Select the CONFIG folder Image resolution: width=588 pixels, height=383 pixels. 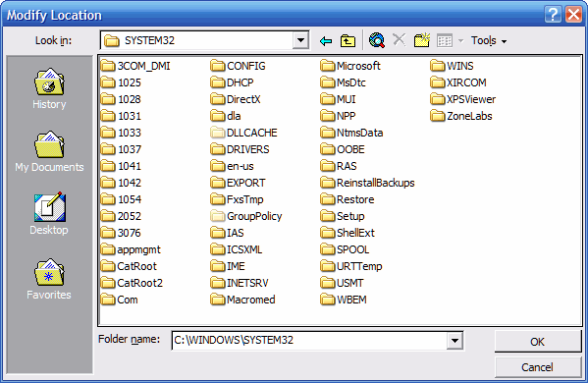pos(238,66)
